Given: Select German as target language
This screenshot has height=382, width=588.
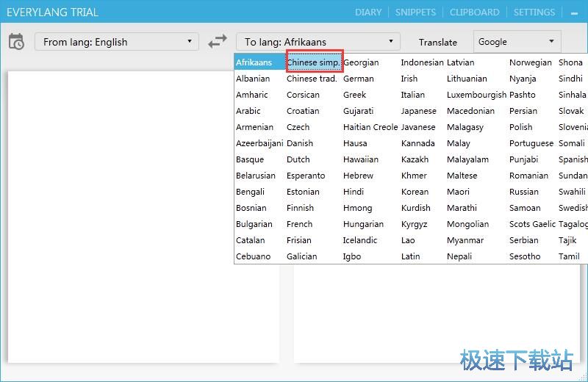Looking at the screenshot, I should tap(359, 79).
